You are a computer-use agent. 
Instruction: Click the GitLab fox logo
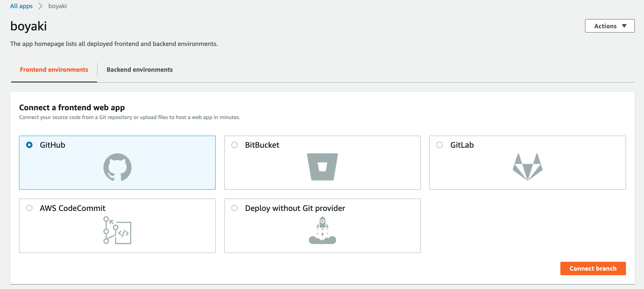click(528, 167)
